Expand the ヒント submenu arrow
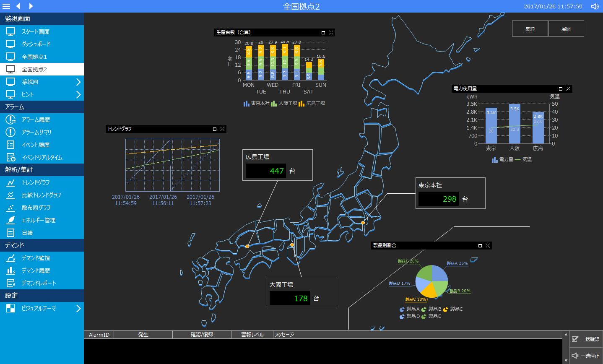 [78, 94]
